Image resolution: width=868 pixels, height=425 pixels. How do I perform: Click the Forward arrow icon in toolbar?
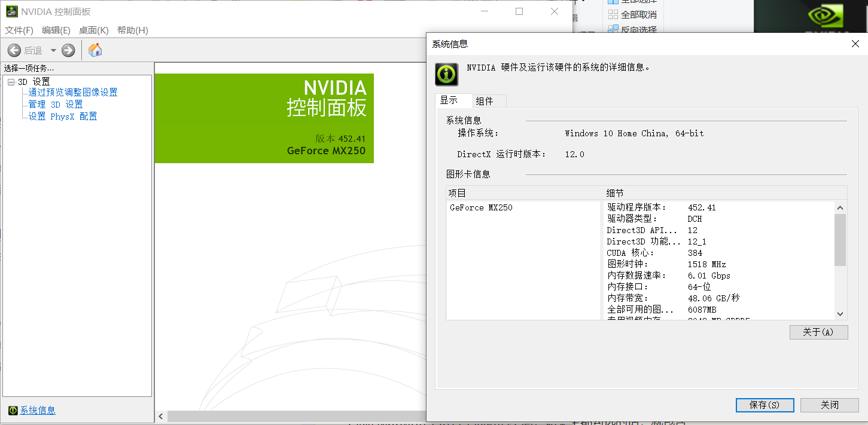click(68, 50)
